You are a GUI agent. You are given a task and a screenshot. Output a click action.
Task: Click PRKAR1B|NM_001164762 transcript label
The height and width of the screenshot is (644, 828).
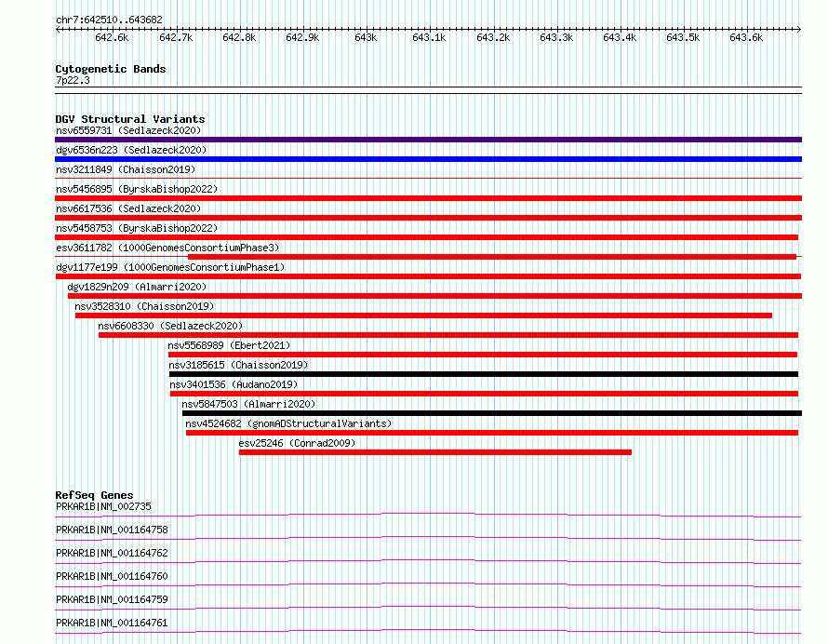(x=112, y=553)
